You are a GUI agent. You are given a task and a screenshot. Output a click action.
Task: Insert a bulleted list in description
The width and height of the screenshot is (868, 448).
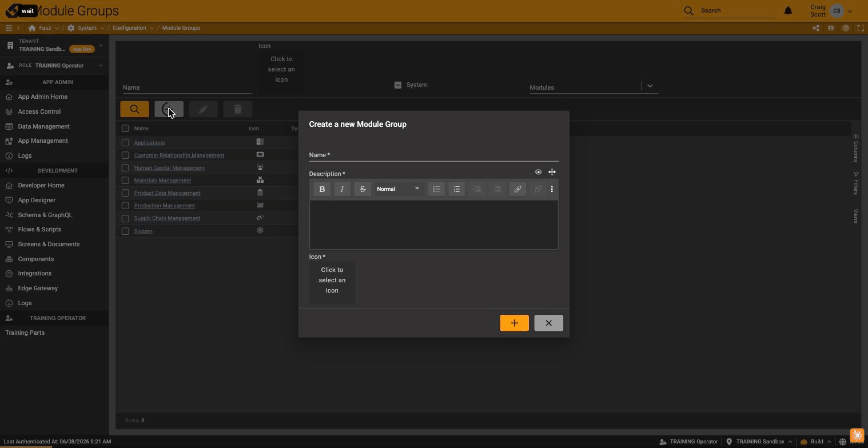[x=436, y=189]
